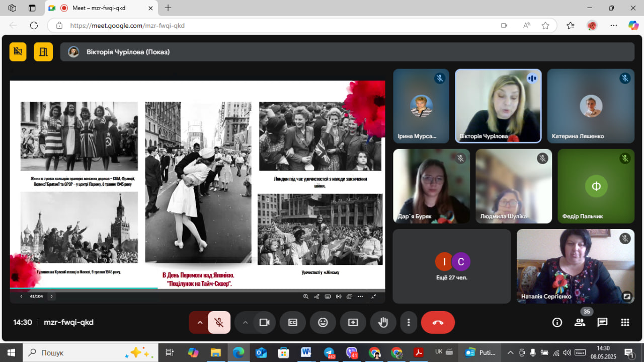Click Людмила Шуліка video tile
644x362 pixels.
coord(514,186)
